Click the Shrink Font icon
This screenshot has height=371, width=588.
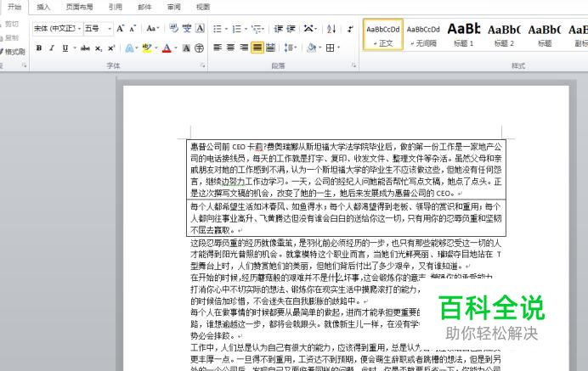pyautogui.click(x=133, y=29)
